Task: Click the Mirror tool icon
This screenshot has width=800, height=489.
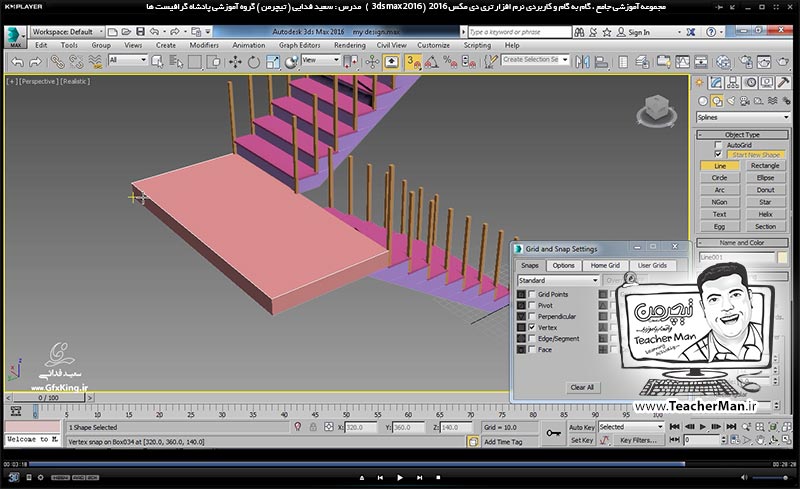Action: (582, 62)
